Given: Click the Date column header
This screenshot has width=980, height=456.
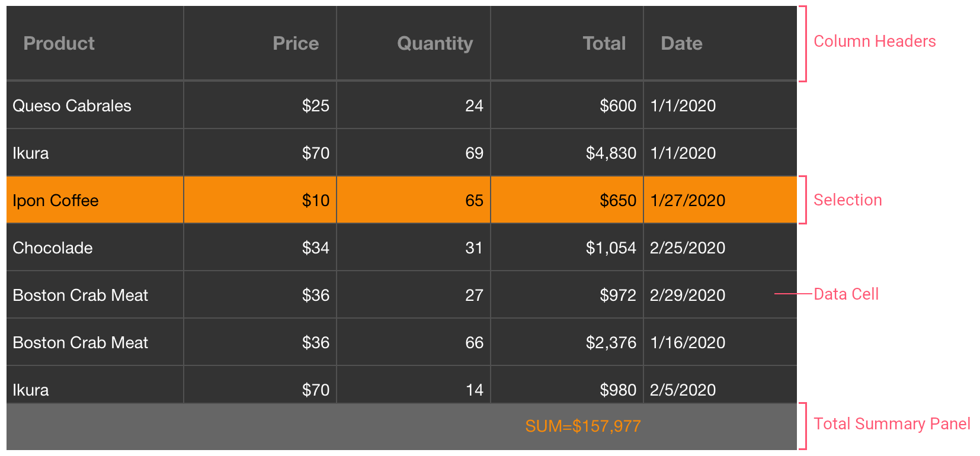Looking at the screenshot, I should click(681, 43).
